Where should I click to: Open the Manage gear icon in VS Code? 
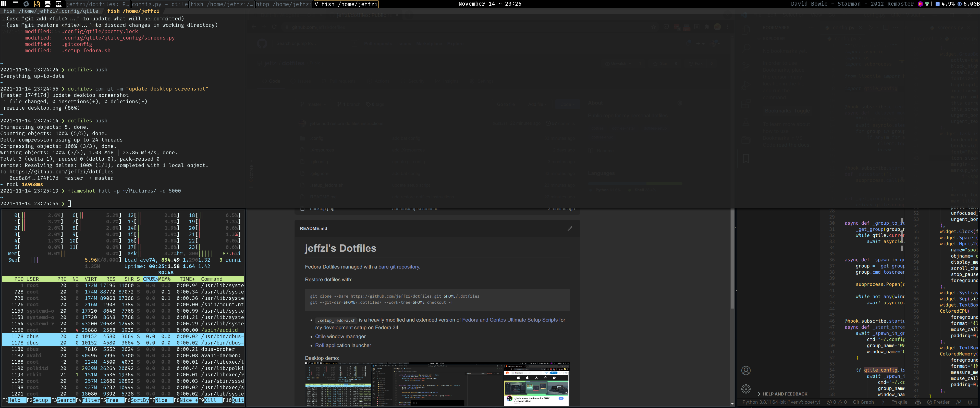(746, 389)
